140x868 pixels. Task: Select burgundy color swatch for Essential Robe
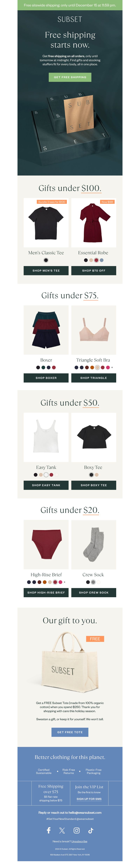(96, 260)
